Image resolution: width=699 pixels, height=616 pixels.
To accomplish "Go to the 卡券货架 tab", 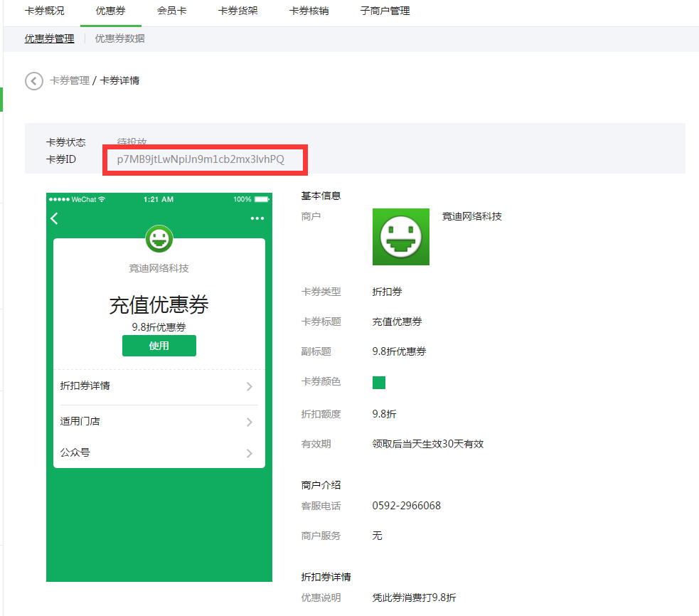I will [238, 11].
